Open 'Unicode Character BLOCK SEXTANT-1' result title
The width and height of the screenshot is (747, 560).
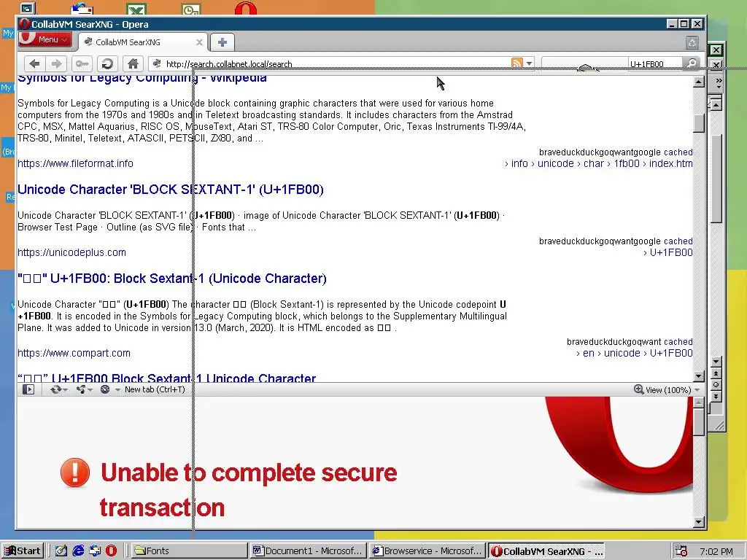[171, 190]
